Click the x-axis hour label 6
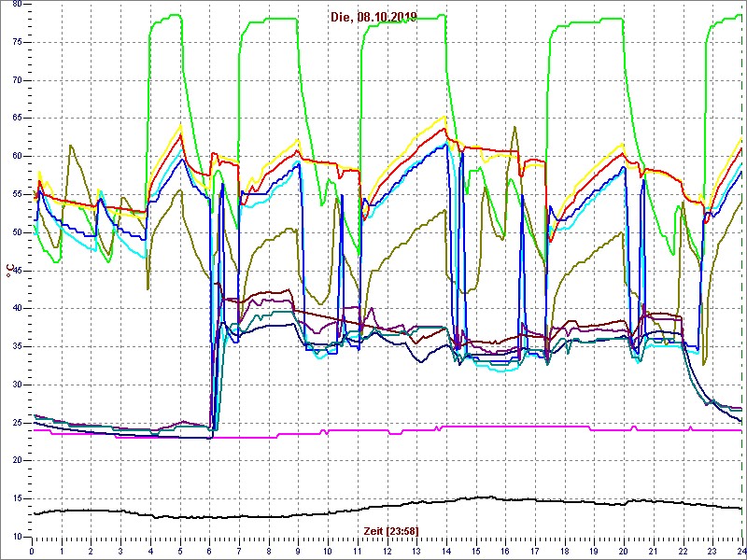 tap(210, 551)
